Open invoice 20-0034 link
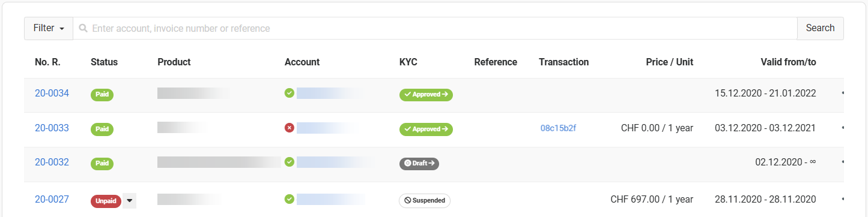The image size is (868, 217). pos(52,94)
